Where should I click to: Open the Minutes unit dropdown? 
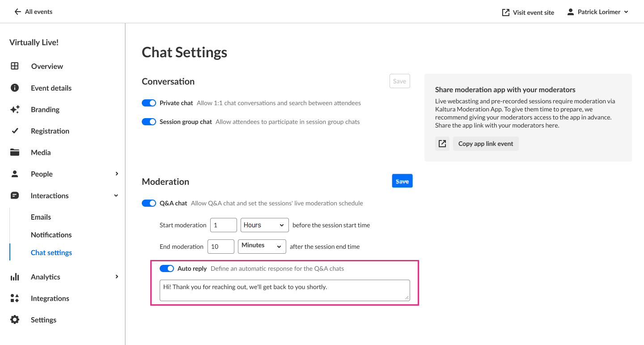(262, 246)
